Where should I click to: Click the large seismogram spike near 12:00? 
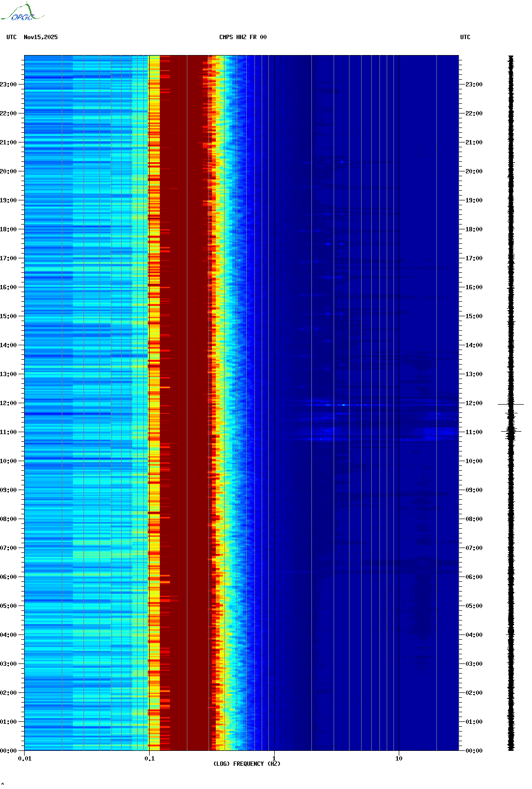pos(511,404)
